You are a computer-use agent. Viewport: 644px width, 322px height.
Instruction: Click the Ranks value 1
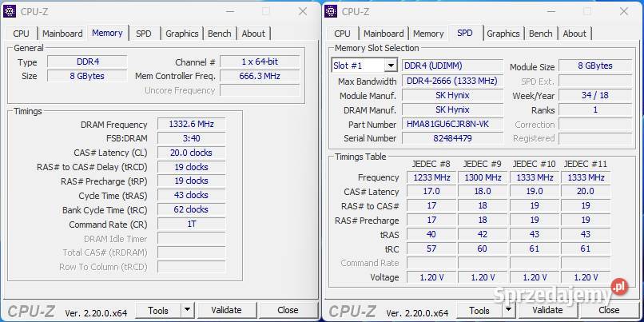point(595,109)
